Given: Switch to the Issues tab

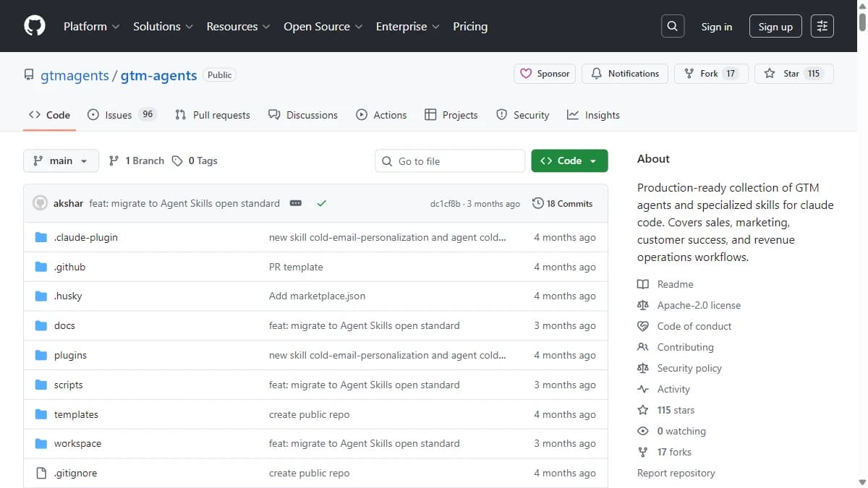Looking at the screenshot, I should pyautogui.click(x=122, y=115).
